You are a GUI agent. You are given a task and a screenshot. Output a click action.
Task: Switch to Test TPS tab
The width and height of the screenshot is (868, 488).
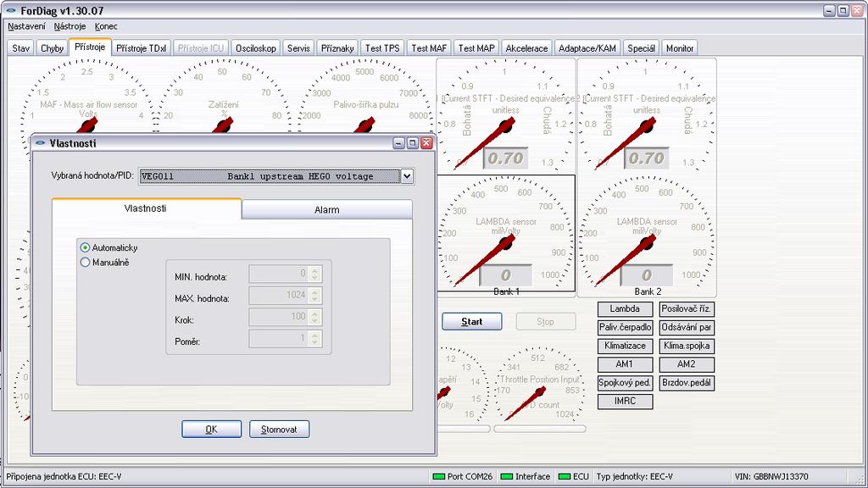(x=382, y=48)
